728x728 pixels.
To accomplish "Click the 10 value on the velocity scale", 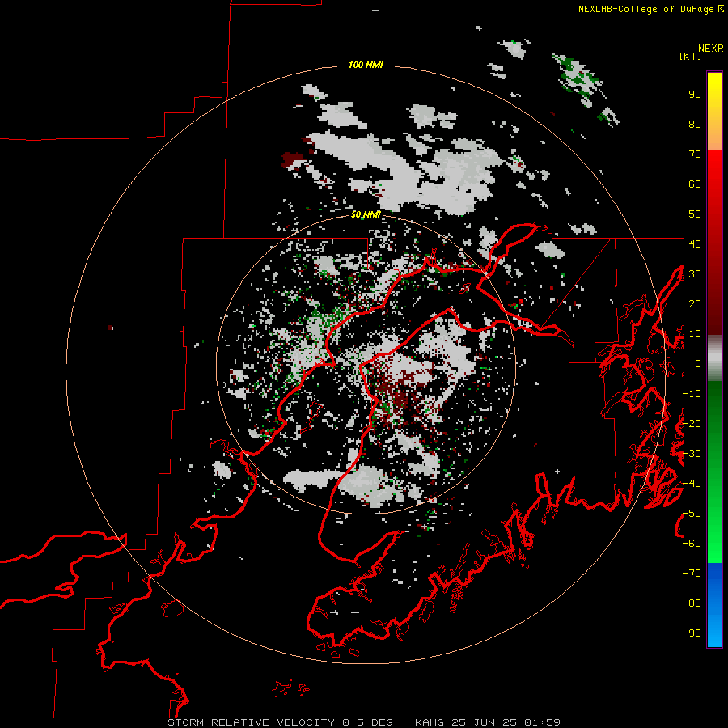I will [695, 334].
